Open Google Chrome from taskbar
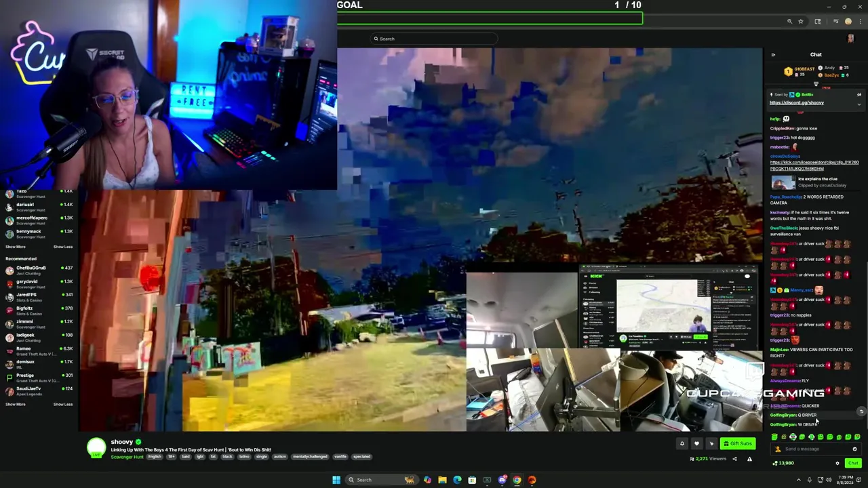The image size is (868, 488). [x=517, y=480]
